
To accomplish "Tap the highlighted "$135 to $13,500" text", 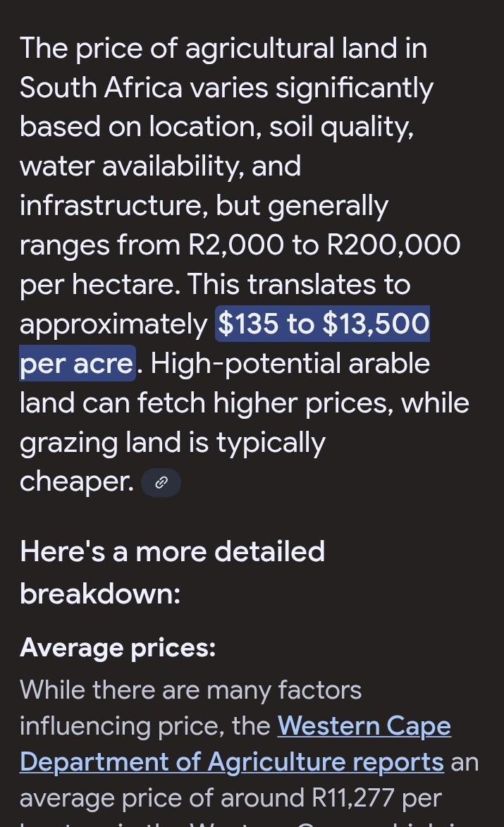I will point(323,324).
